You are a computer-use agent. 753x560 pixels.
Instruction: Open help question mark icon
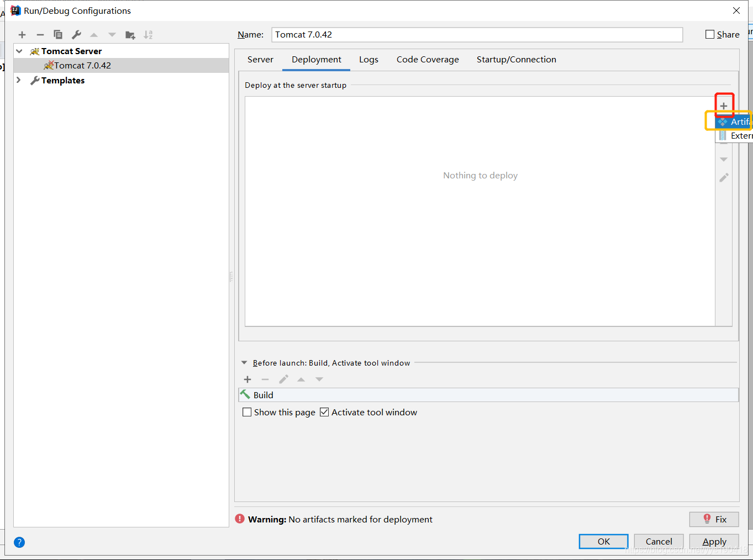pos(19,542)
